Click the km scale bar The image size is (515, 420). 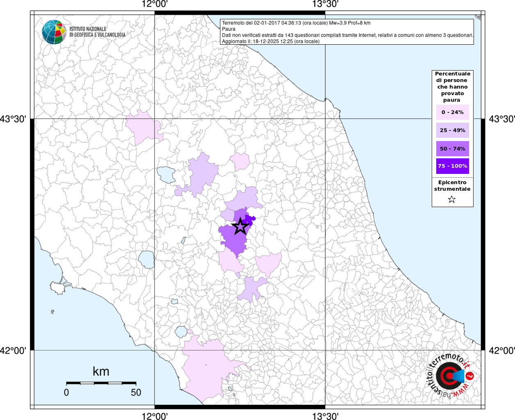[x=101, y=383]
